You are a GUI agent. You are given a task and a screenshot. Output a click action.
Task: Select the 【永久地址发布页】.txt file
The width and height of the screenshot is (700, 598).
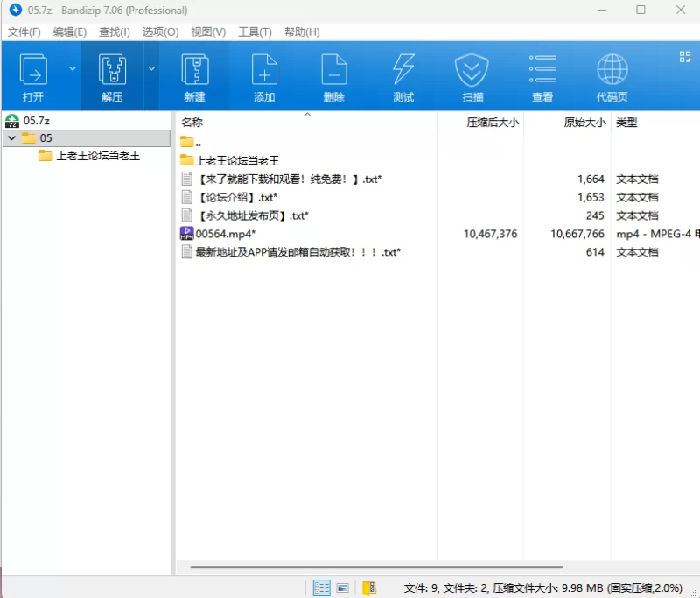point(252,215)
